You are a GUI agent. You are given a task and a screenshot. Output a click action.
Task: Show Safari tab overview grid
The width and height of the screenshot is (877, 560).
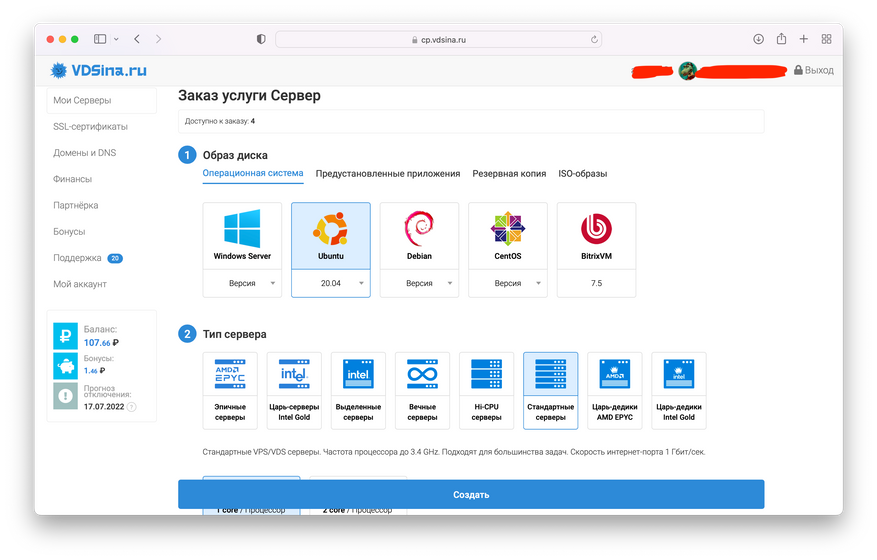coord(827,39)
